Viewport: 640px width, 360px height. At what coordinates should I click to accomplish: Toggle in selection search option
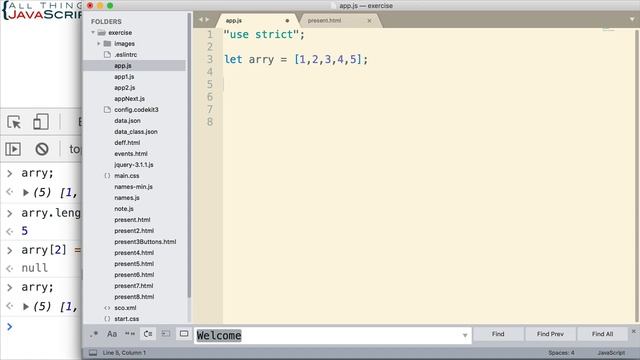point(166,334)
